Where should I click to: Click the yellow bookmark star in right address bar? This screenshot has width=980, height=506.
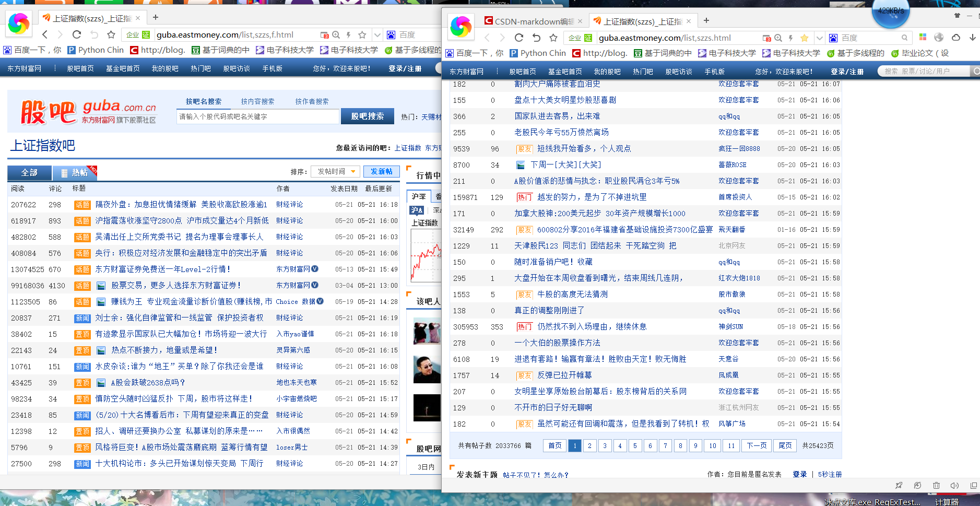tap(805, 38)
